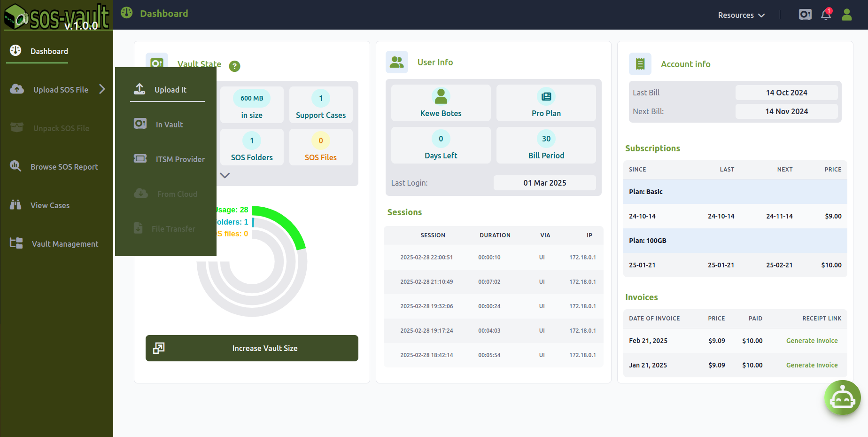This screenshot has height=437, width=868.
Task: Click the From Cloud download icon
Action: click(x=141, y=193)
